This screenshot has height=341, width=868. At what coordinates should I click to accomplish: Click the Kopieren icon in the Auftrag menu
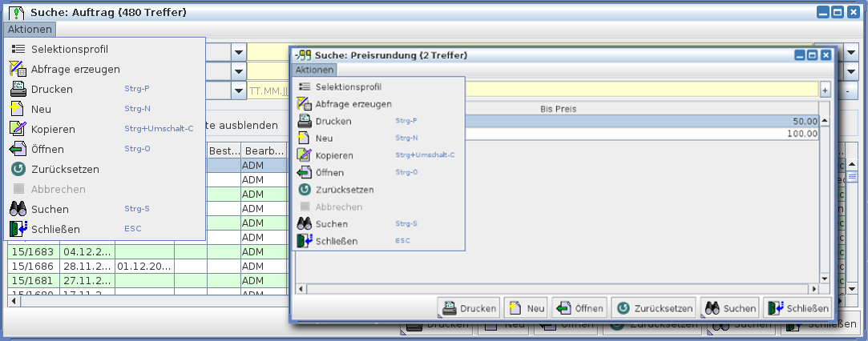click(x=18, y=129)
